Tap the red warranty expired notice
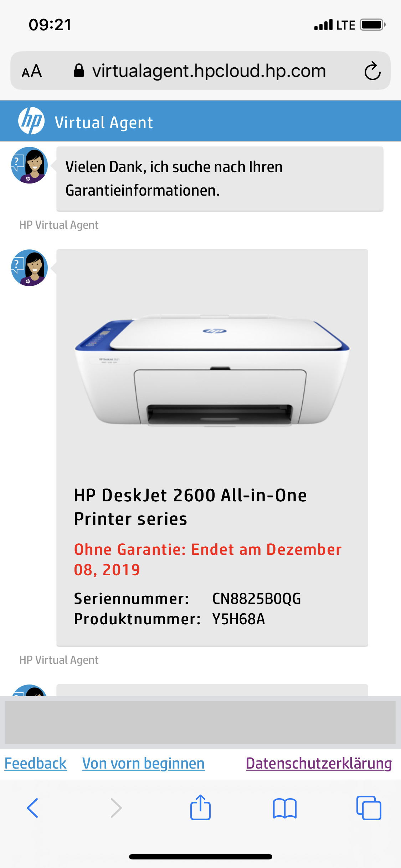The width and height of the screenshot is (401, 868). point(207,559)
